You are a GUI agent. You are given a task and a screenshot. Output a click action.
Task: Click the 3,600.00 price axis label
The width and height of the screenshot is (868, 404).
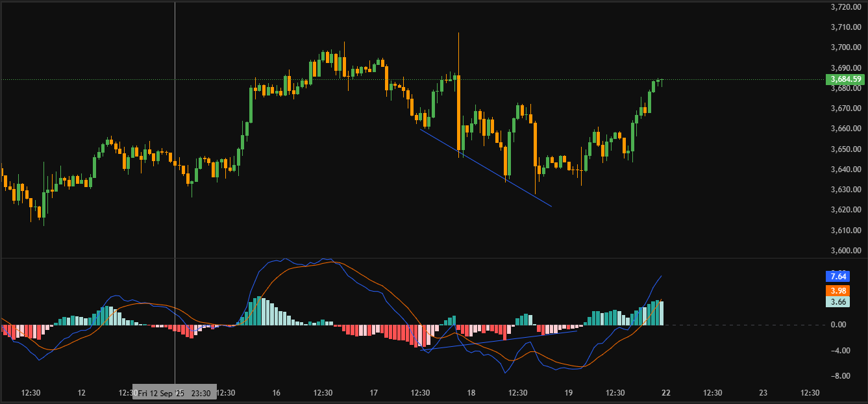coord(846,251)
